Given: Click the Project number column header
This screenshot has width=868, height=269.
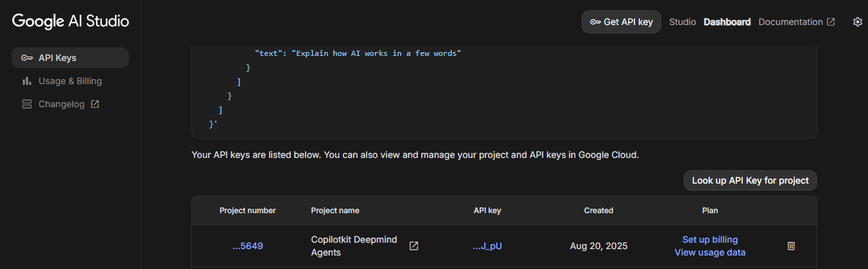Looking at the screenshot, I should point(248,211).
